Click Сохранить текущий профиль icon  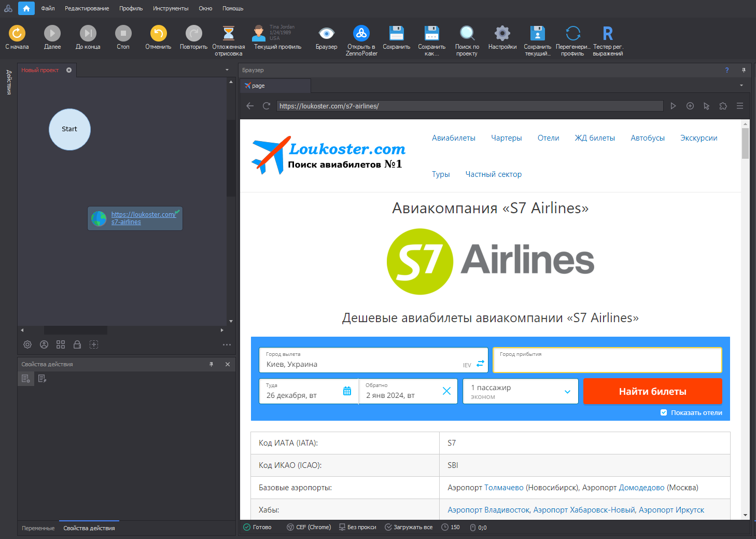(x=538, y=34)
